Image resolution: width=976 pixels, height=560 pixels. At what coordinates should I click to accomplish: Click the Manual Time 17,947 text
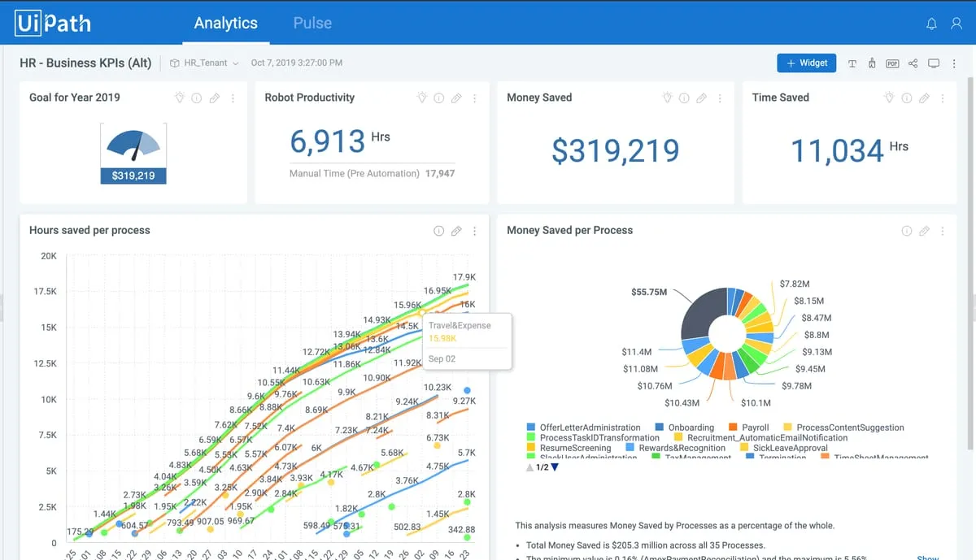[372, 173]
